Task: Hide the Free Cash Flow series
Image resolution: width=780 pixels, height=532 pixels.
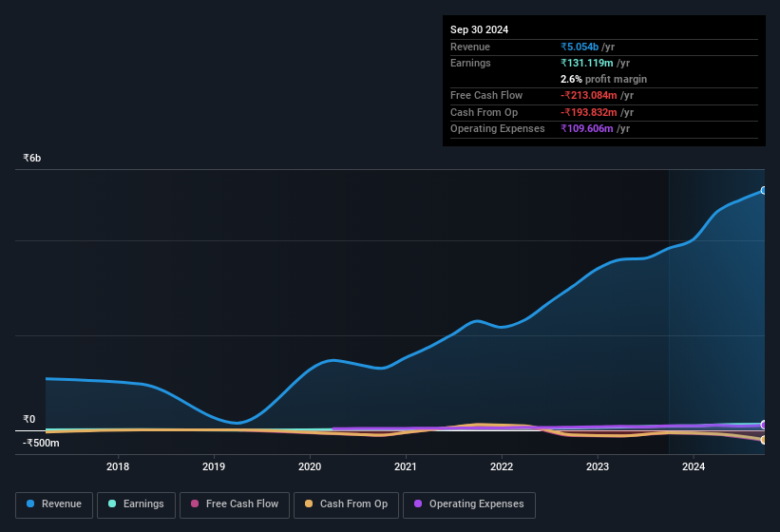Action: pyautogui.click(x=235, y=504)
